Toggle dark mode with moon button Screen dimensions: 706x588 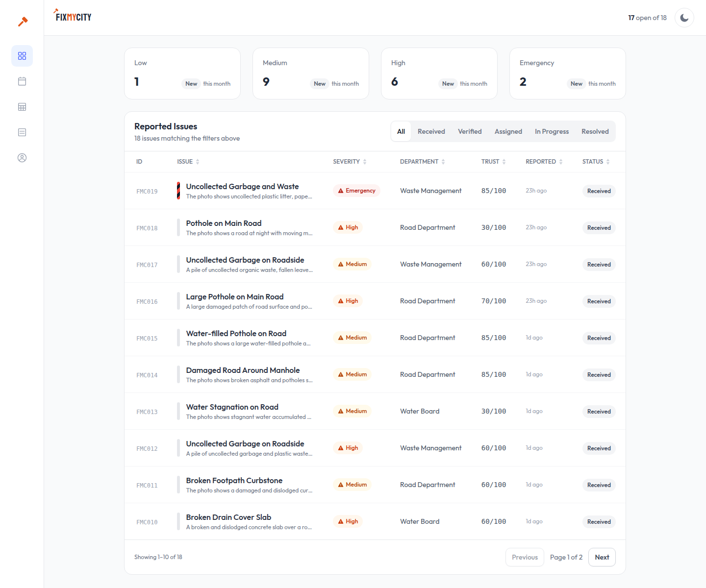pyautogui.click(x=684, y=18)
